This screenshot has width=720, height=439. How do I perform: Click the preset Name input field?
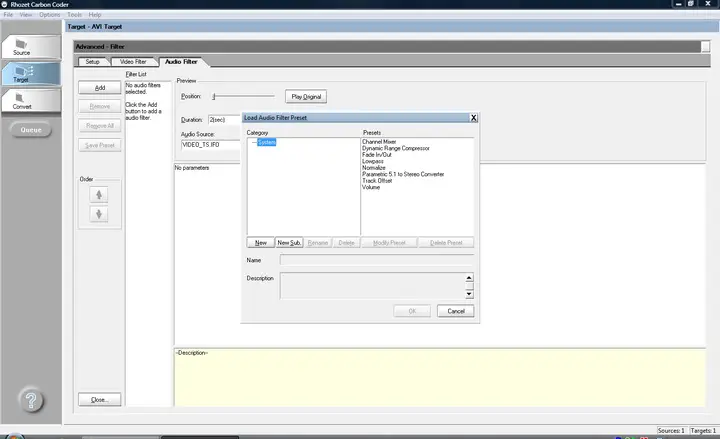point(377,260)
